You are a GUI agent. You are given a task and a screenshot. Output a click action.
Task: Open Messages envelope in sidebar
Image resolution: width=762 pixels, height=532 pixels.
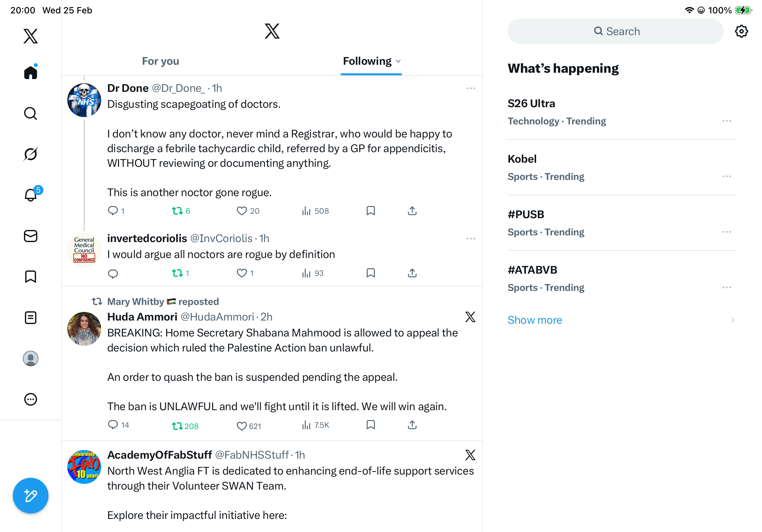pos(31,236)
